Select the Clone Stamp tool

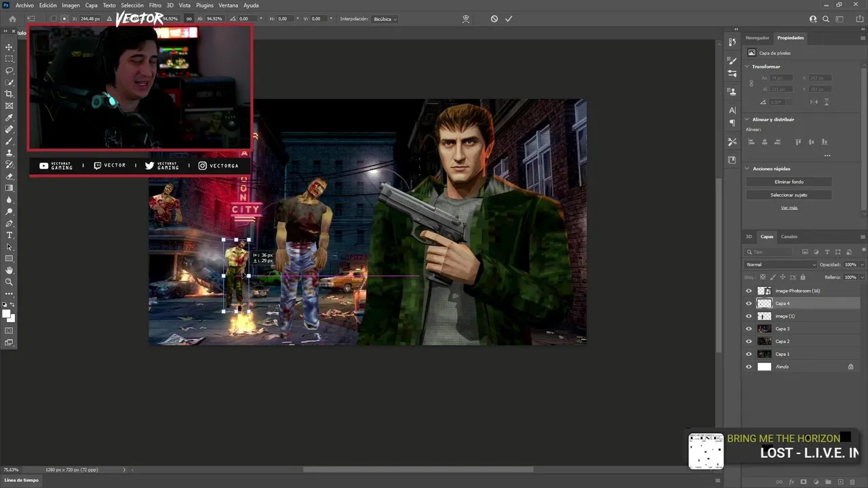9,153
